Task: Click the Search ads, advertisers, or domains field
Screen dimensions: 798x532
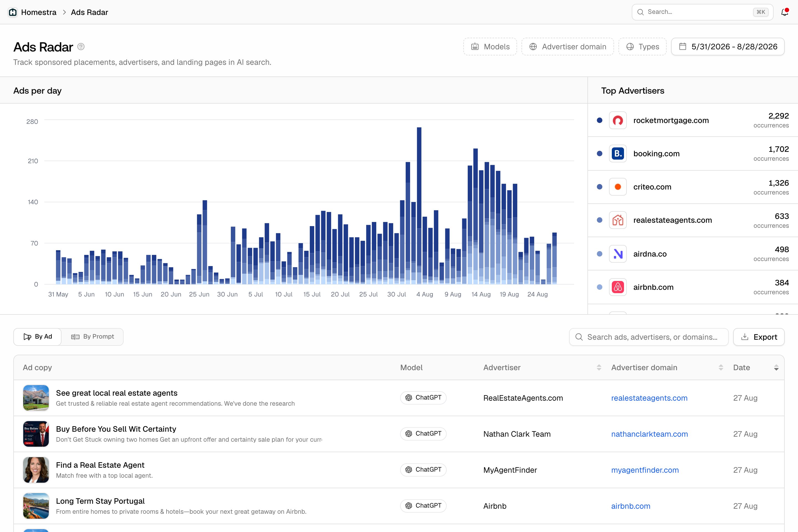Action: pyautogui.click(x=649, y=337)
